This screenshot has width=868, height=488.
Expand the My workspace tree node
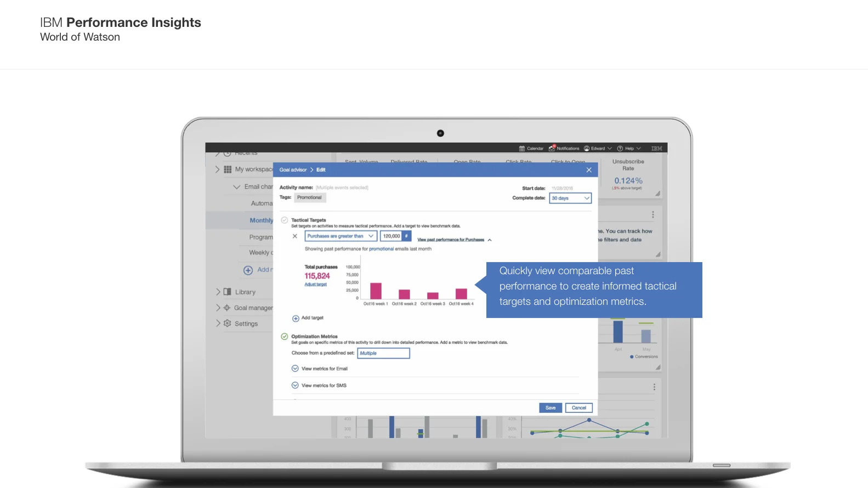click(x=217, y=169)
